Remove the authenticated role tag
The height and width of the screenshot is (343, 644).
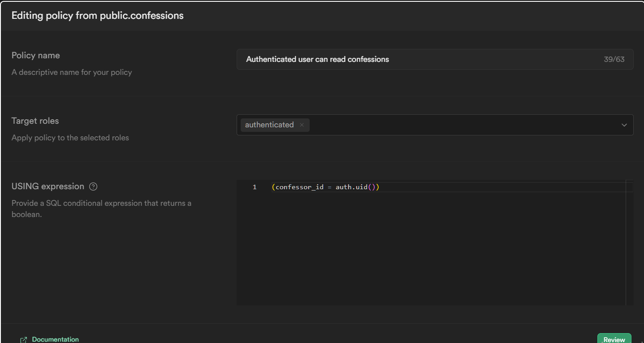[x=302, y=125]
